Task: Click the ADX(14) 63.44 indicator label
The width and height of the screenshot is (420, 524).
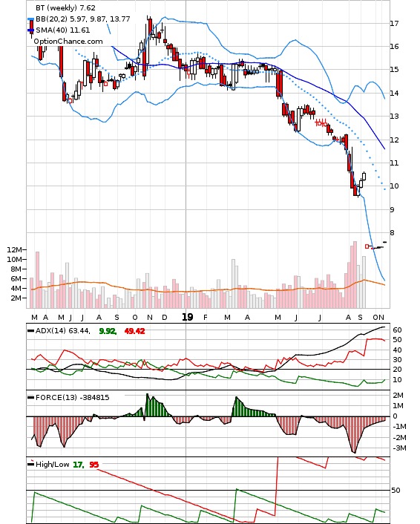Action: point(63,331)
